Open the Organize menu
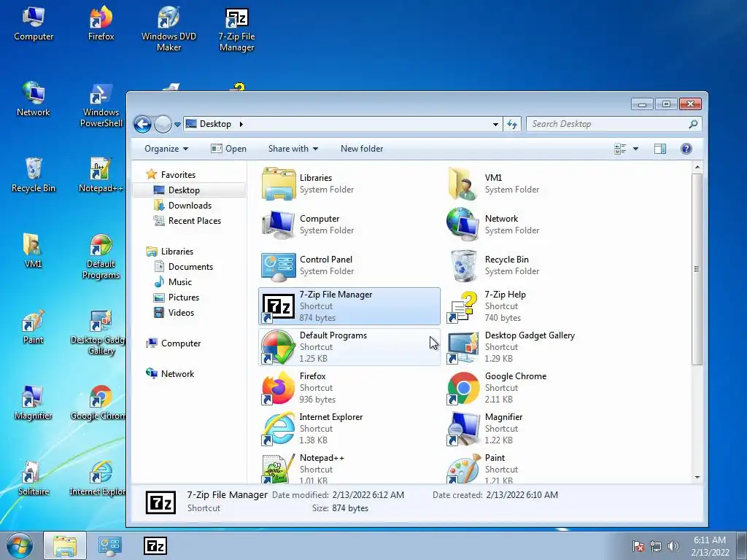This screenshot has height=560, width=747. tap(166, 149)
